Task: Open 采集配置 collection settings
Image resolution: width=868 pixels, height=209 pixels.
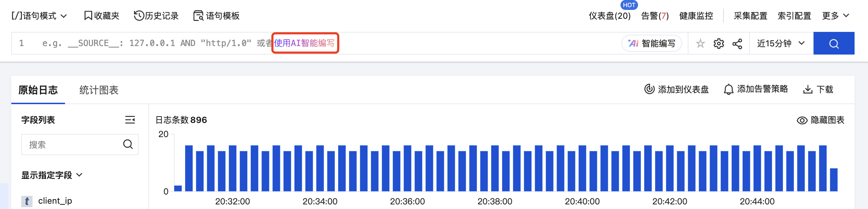Action: coord(751,16)
